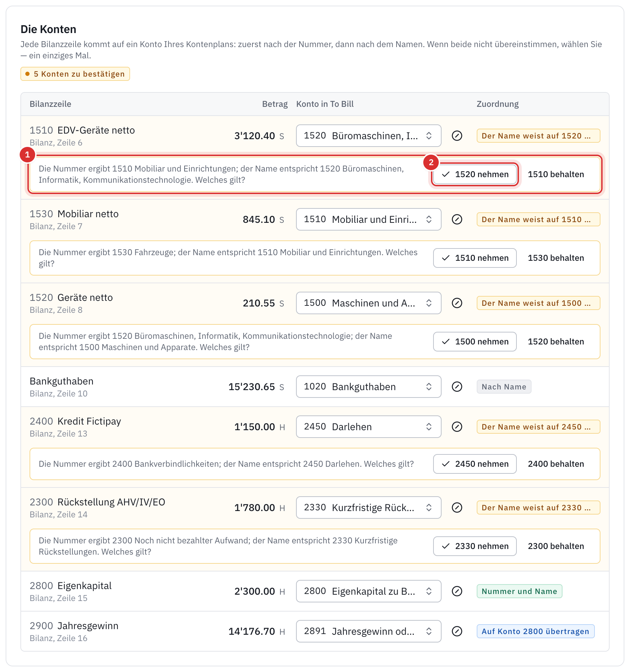Image resolution: width=630 pixels, height=672 pixels.
Task: Accept the 1500 nehmen option
Action: pos(475,342)
